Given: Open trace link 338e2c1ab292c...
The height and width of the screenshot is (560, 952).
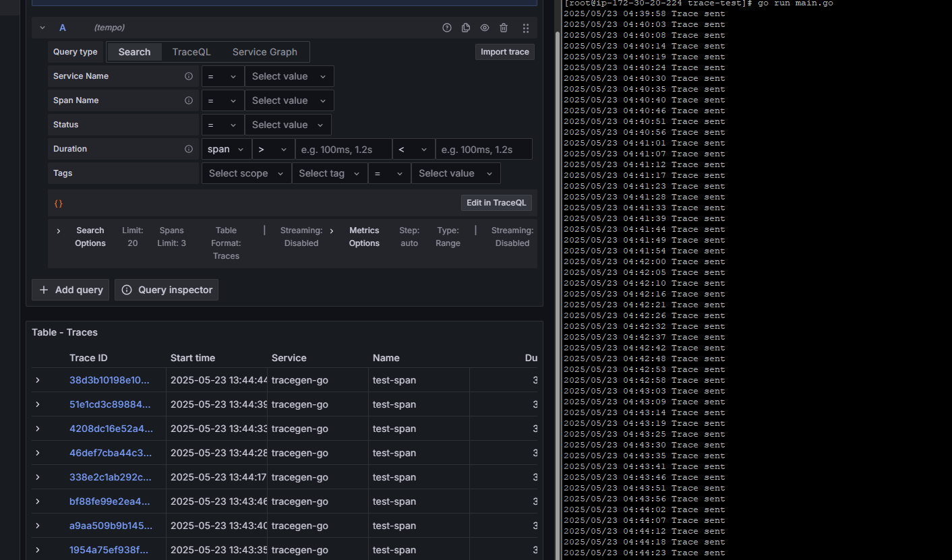Looking at the screenshot, I should pos(111,477).
